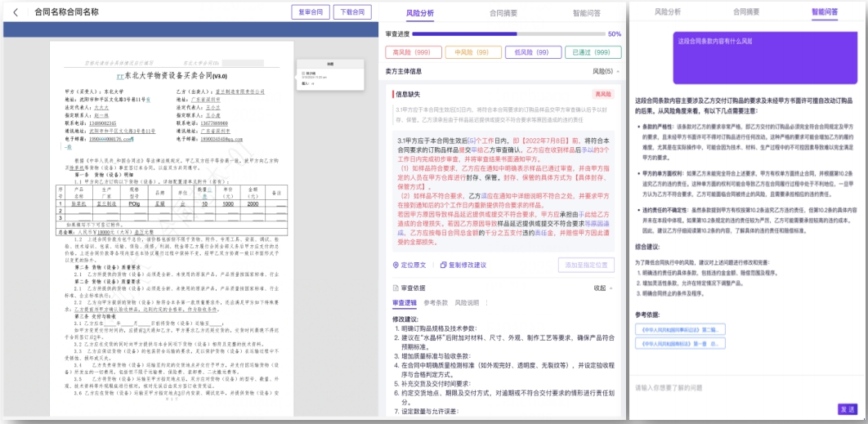Filter by 中风险 (99)
This screenshot has width=868, height=424.
[474, 52]
